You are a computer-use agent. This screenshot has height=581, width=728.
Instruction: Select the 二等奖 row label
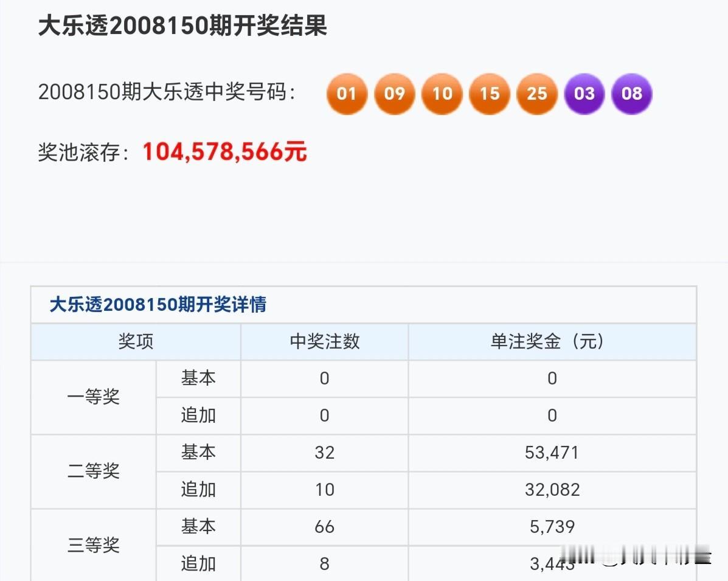point(93,471)
